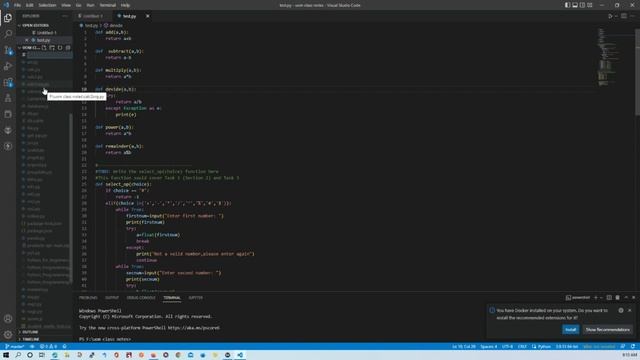Close the terminal panel
The image size is (640, 360).
click(633, 298)
